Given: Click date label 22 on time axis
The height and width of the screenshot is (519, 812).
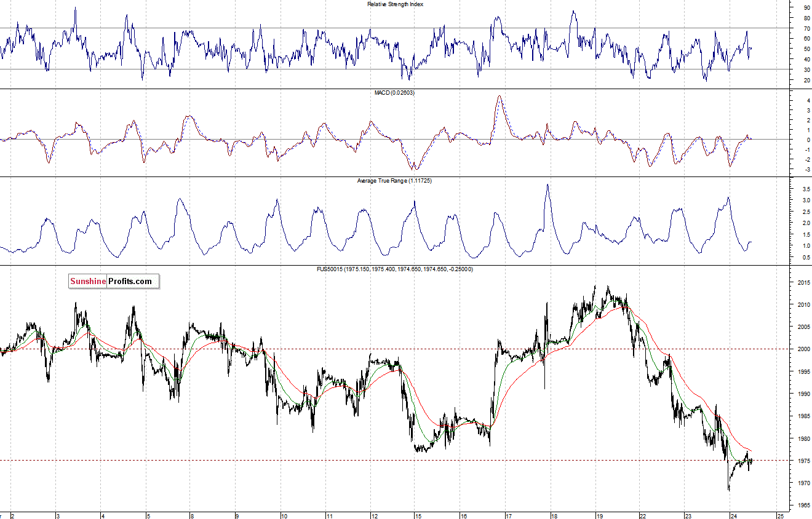Looking at the screenshot, I should point(643,516).
